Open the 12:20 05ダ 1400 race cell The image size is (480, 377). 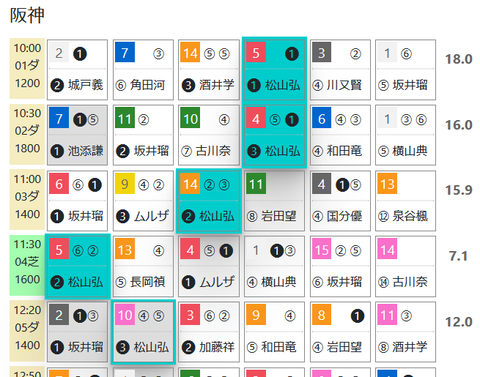pos(27,331)
